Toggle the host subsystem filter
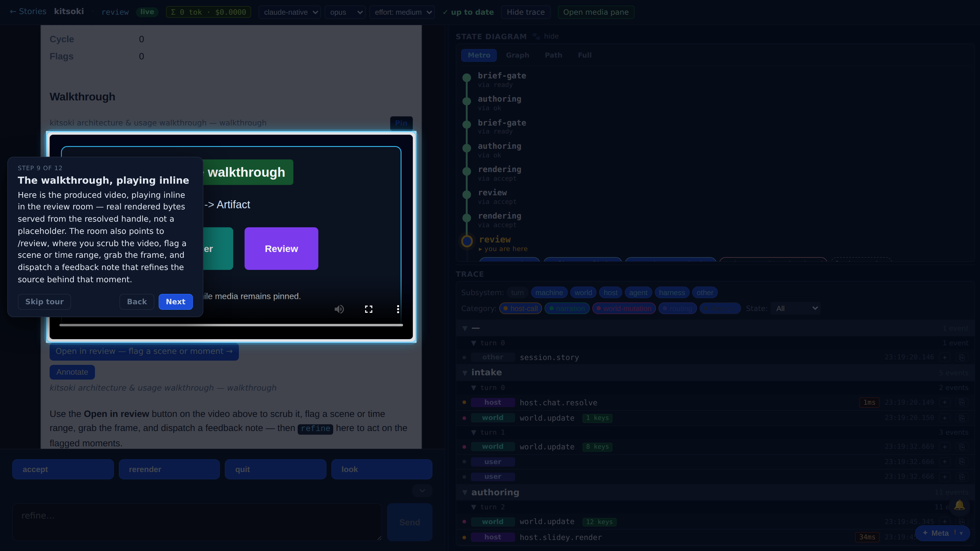This screenshot has width=980, height=551. coord(610,292)
